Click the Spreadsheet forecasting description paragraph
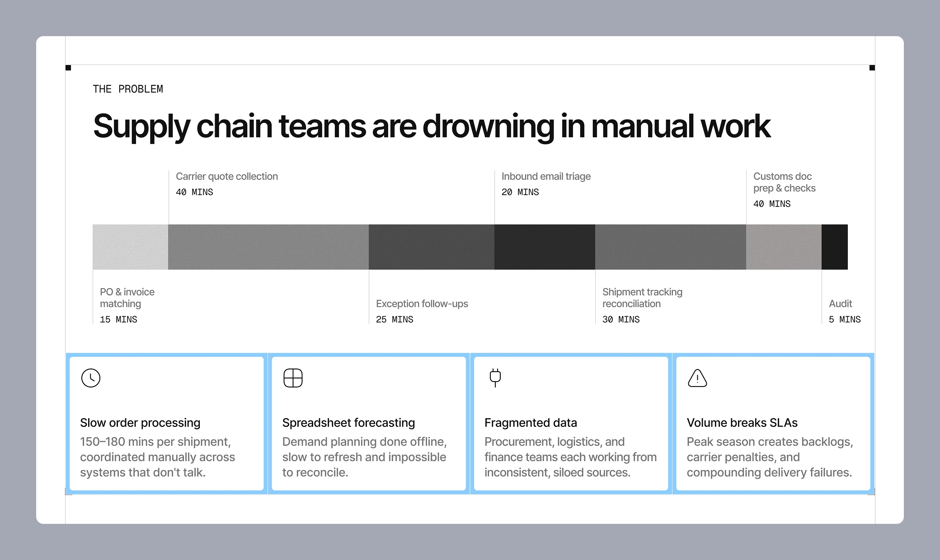 pyautogui.click(x=364, y=457)
